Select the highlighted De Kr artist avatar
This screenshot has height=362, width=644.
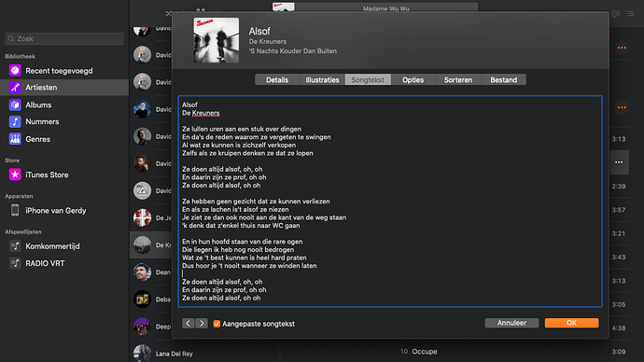click(142, 244)
